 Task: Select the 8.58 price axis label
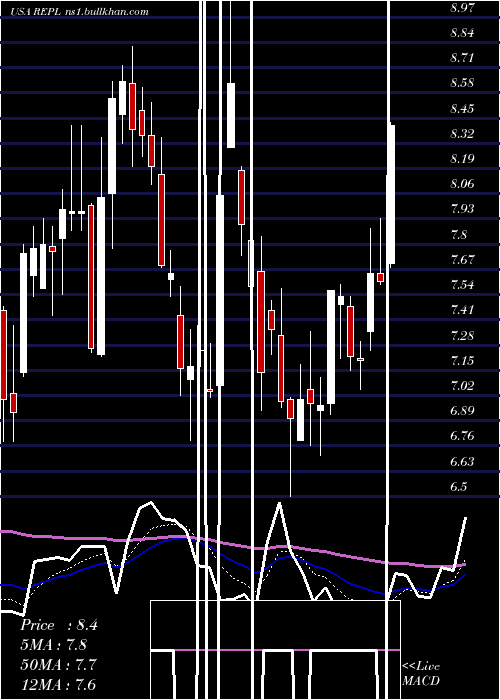[462, 83]
